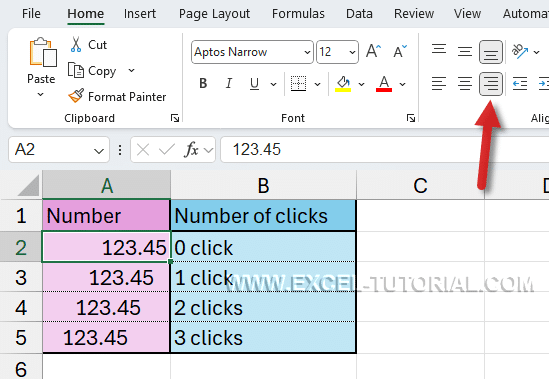549x379 pixels.
Task: Click the 3 clicks cell
Action: point(263,337)
